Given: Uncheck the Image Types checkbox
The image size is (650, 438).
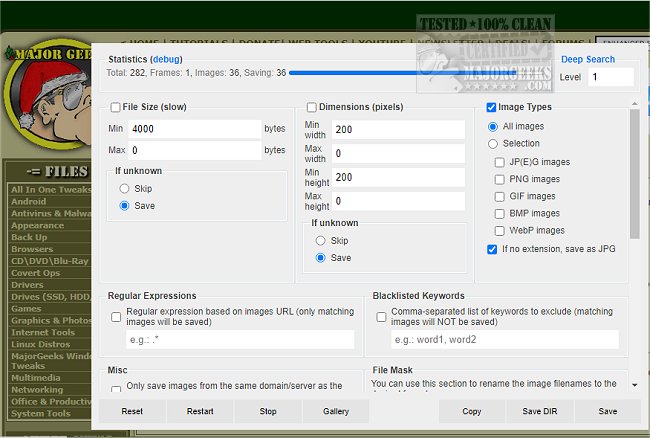Looking at the screenshot, I should click(491, 107).
